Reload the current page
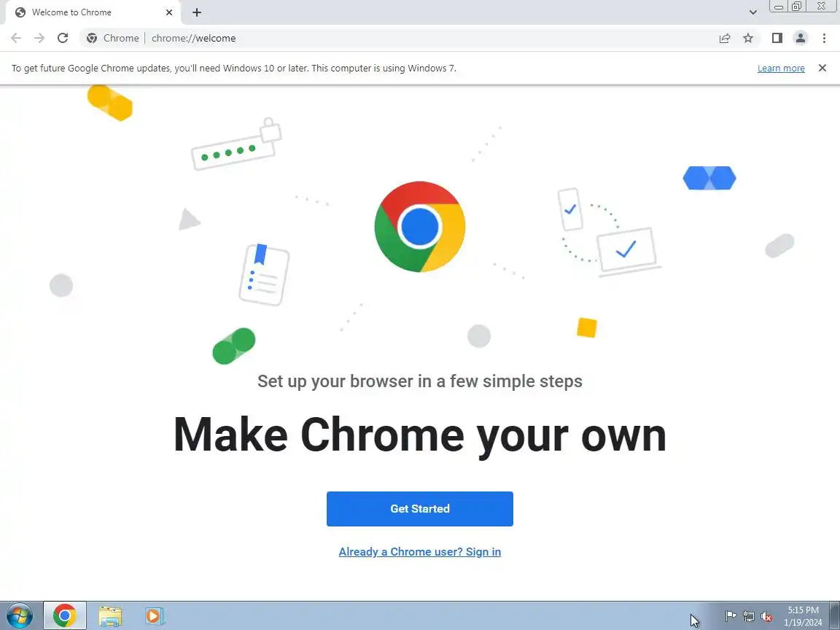This screenshot has width=840, height=630. (63, 38)
